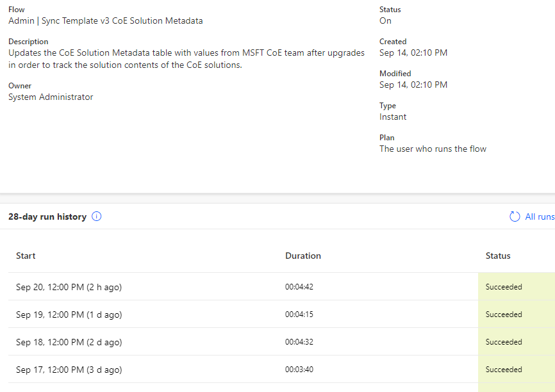Viewport: 555px width, 392px height.
Task: Click the Succeeded badge on the Sep 20 run
Action: point(504,287)
